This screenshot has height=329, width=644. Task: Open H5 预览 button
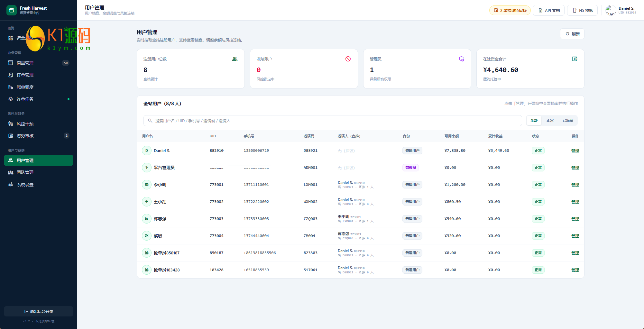(582, 10)
